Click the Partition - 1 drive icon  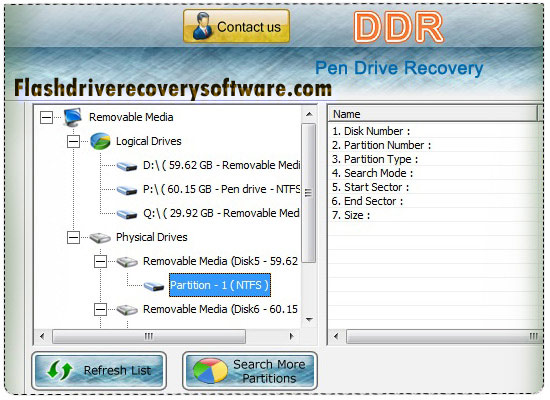click(x=154, y=286)
